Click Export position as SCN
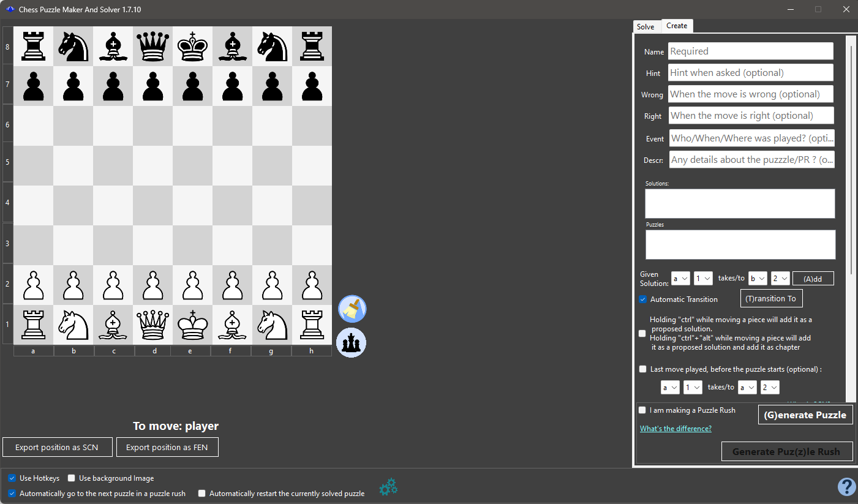Screen dimensions: 858x504 pyautogui.click(x=58, y=447)
